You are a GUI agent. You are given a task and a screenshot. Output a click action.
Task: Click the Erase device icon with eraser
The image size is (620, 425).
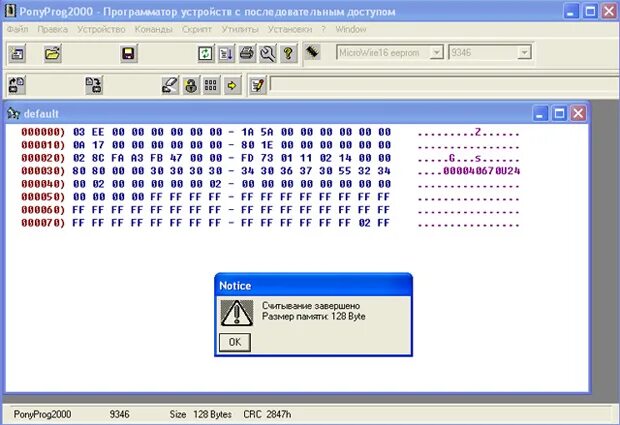point(170,85)
